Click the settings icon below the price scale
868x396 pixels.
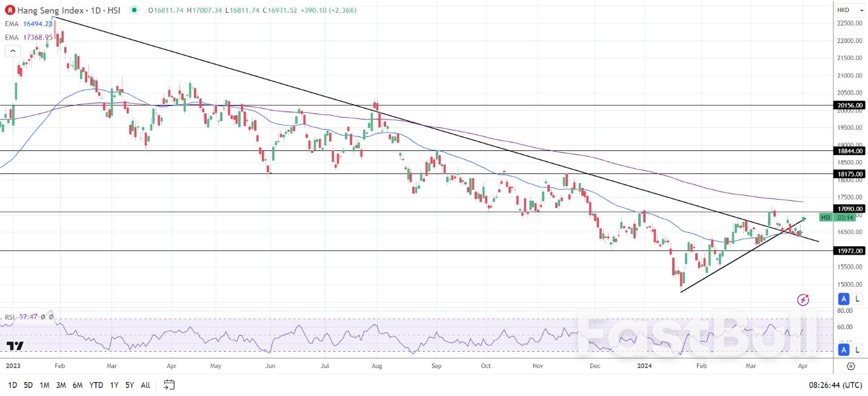(850, 365)
